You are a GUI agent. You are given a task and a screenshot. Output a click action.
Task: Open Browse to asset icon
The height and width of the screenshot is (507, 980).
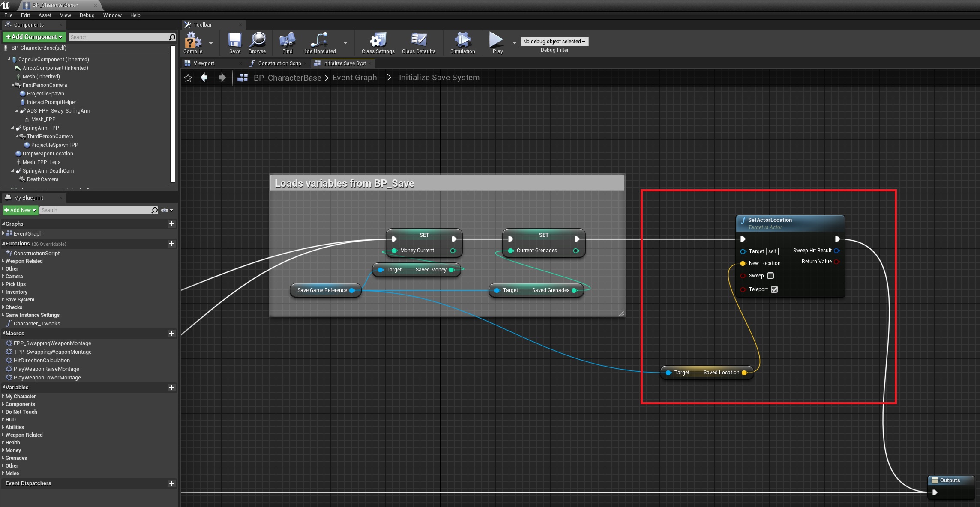point(257,41)
